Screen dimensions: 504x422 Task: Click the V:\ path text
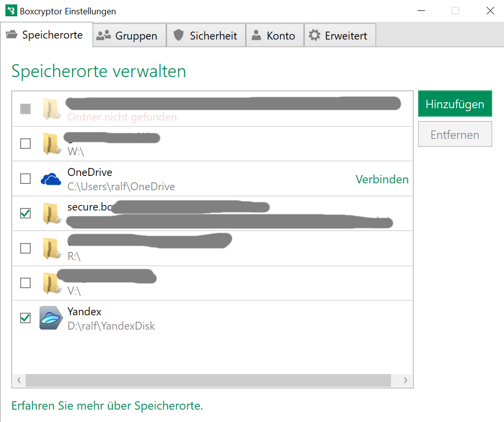click(x=74, y=291)
